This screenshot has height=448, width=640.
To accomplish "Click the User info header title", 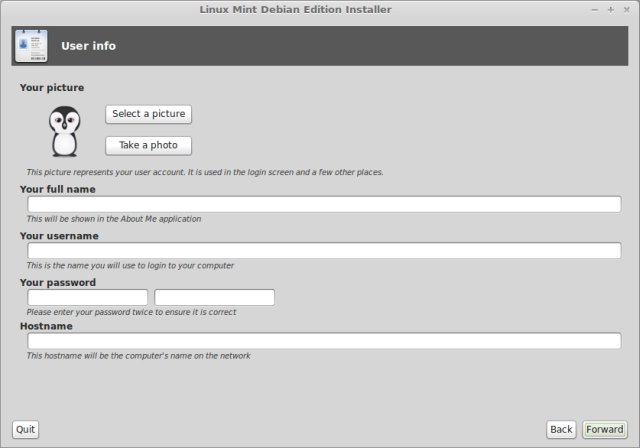I will point(89,46).
